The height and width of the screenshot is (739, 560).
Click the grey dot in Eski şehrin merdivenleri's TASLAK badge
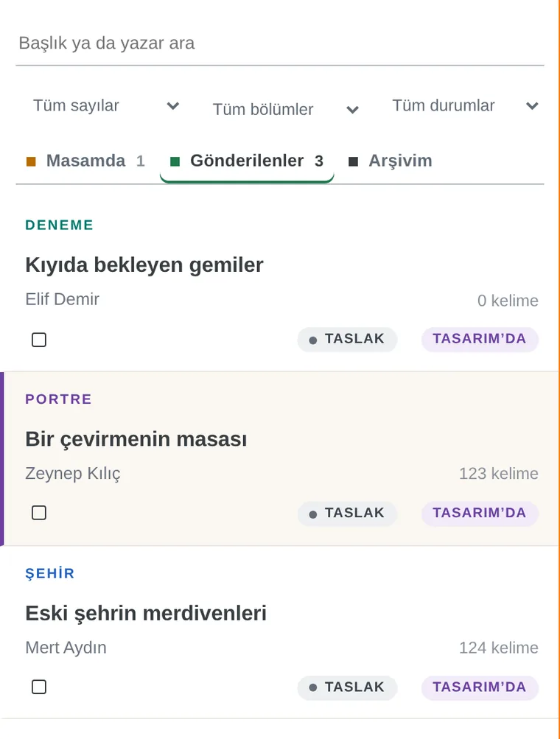pos(312,687)
